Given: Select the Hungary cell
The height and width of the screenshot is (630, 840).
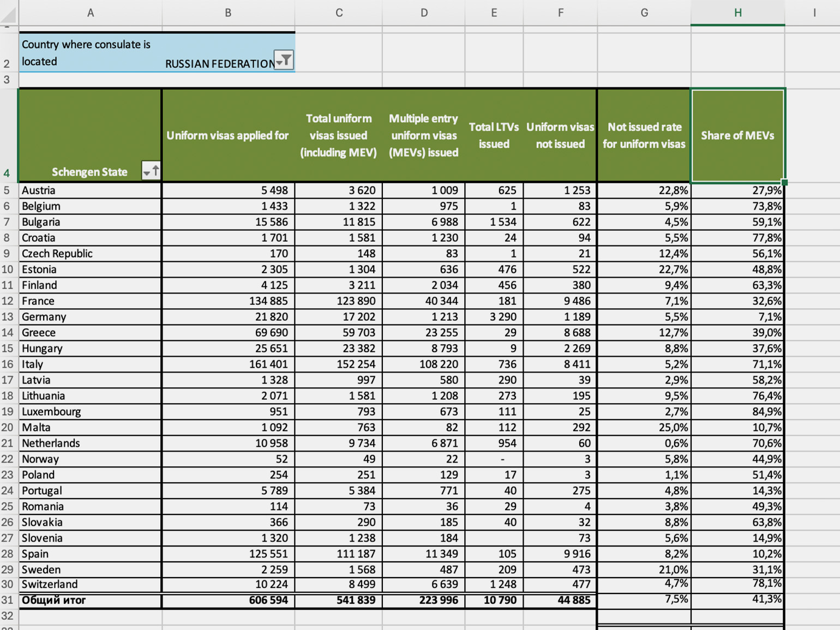Looking at the screenshot, I should [91, 349].
